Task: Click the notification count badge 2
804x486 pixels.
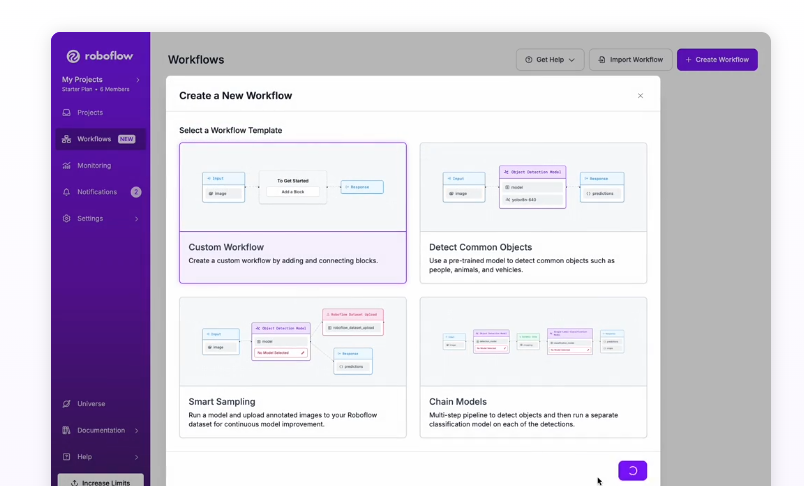Action: click(136, 192)
